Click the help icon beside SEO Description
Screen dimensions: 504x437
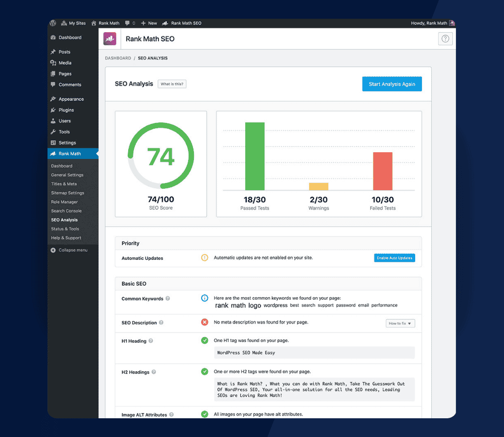(161, 323)
